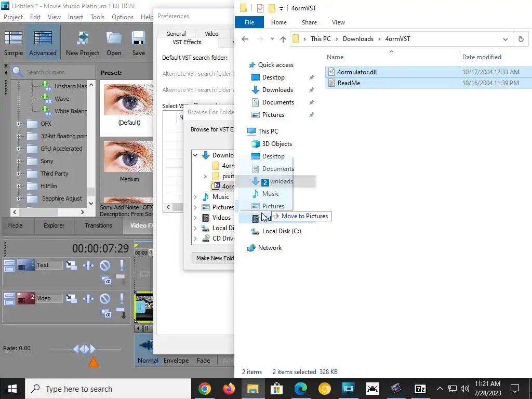Select 4ormulator.dll file
The height and width of the screenshot is (399, 532).
[x=357, y=72]
